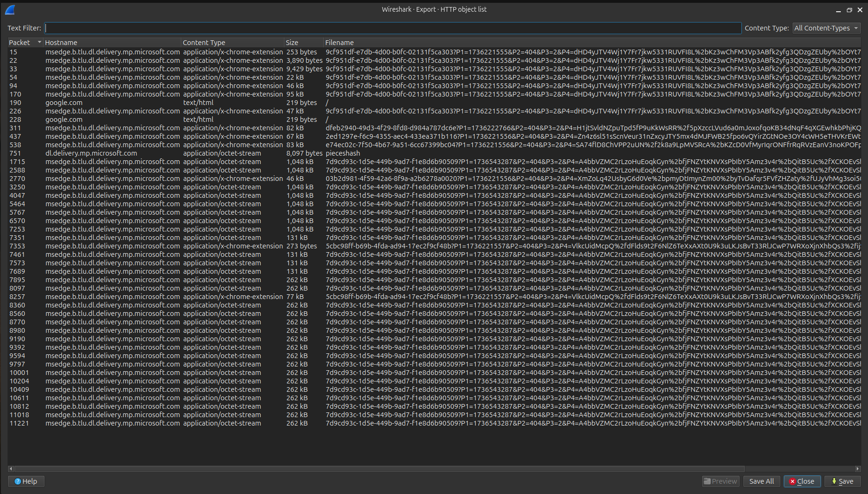868x494 pixels.
Task: Sort by the Hostname column header
Action: (112, 43)
